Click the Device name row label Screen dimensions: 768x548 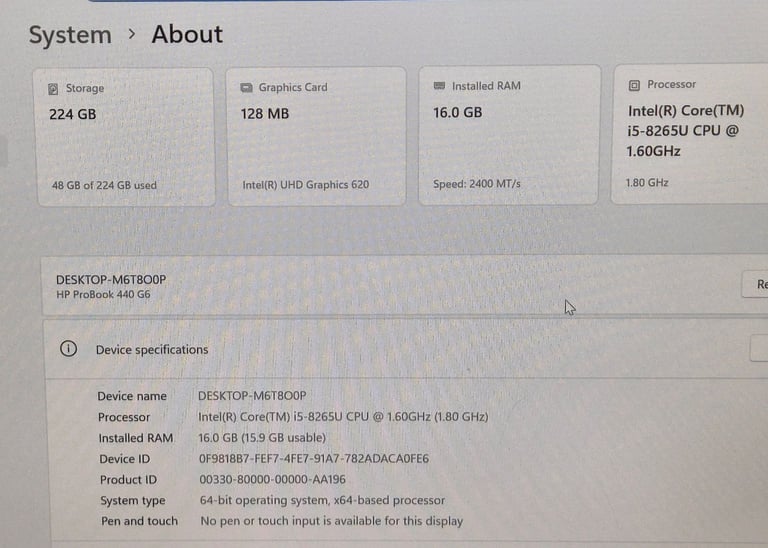tap(132, 396)
